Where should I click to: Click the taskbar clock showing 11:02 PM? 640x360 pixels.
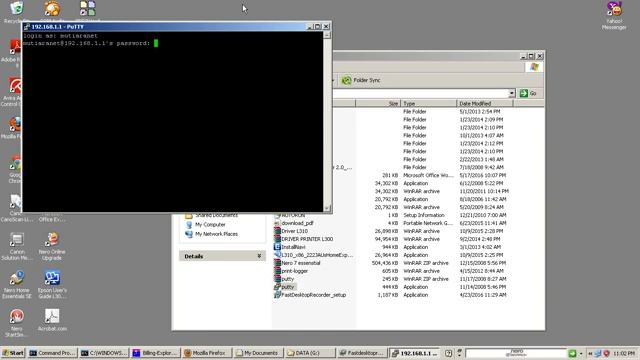[x=624, y=353]
